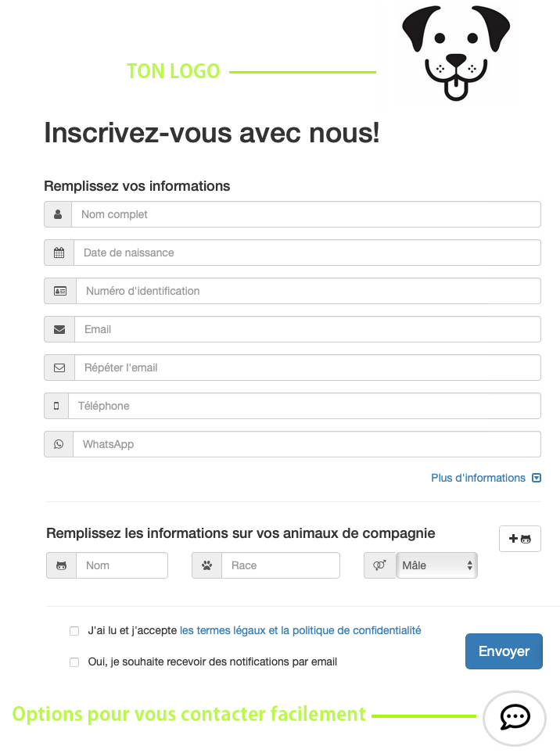Click the mobile phone icon beside Téléphone
The image size is (560, 753).
coord(56,406)
